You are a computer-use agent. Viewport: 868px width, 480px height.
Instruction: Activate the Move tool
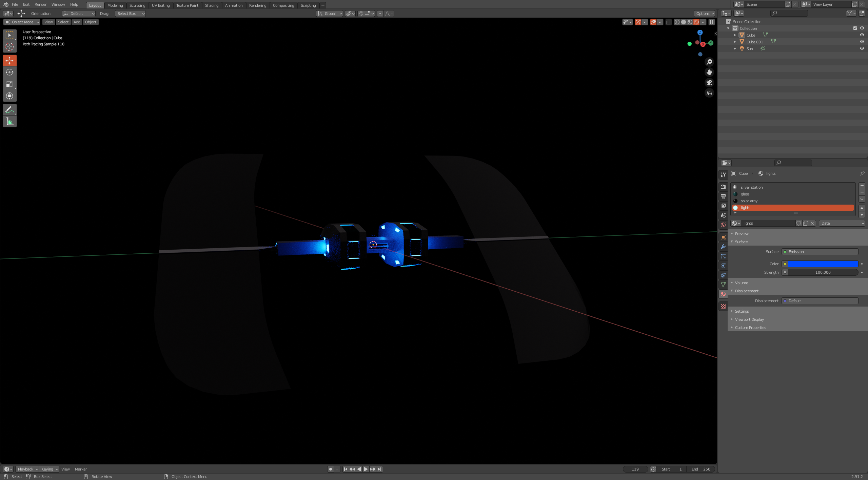(9, 60)
